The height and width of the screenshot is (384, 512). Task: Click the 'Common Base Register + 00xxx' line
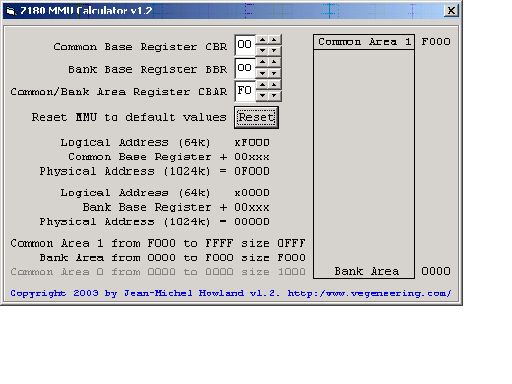(169, 157)
